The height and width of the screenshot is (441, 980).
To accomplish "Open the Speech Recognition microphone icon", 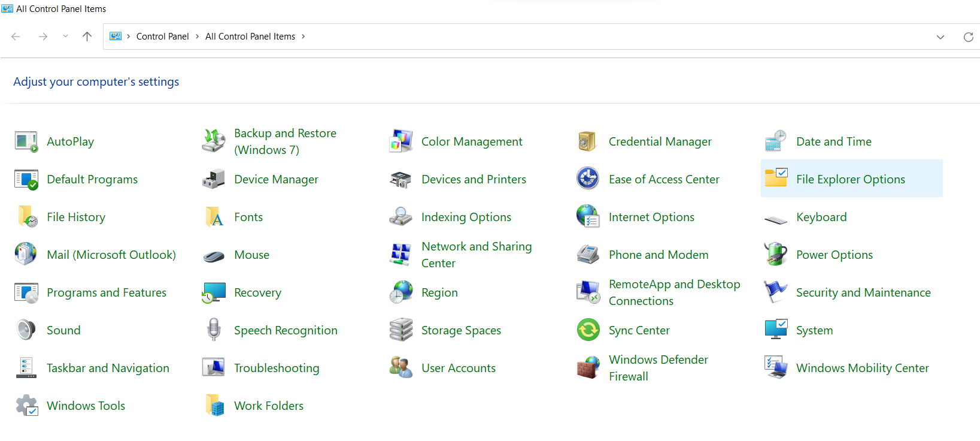I will [214, 330].
